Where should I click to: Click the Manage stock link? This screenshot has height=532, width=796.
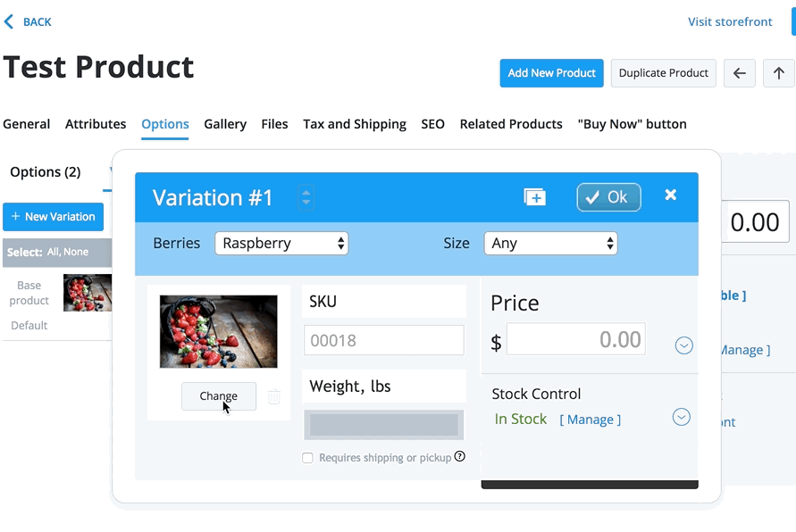click(x=590, y=420)
